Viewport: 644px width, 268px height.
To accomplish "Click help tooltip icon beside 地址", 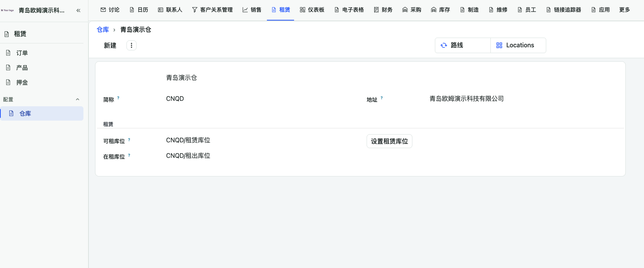I will tap(382, 98).
